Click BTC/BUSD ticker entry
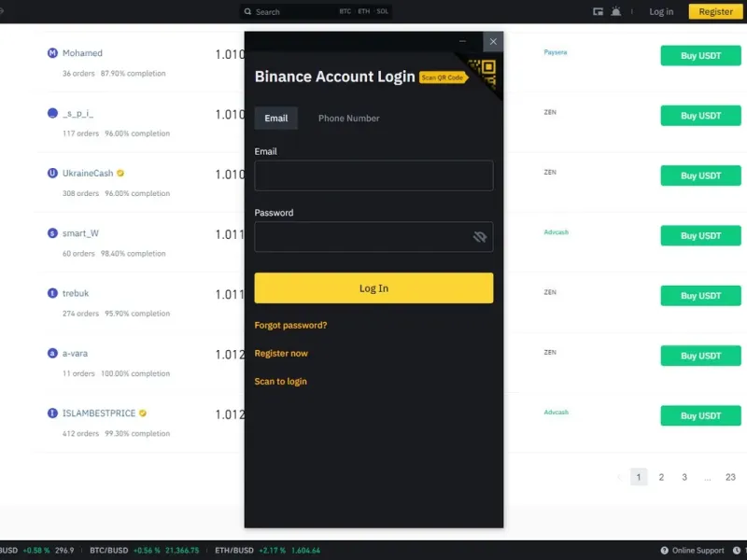 (145, 551)
